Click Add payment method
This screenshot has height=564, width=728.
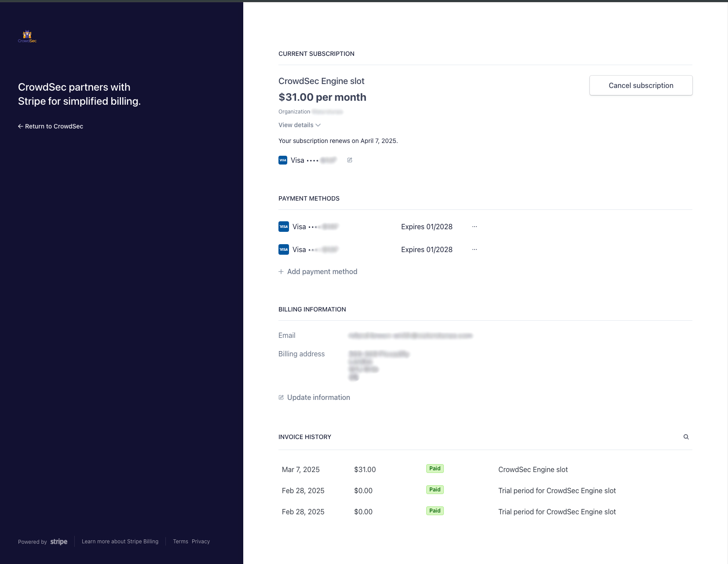click(322, 271)
